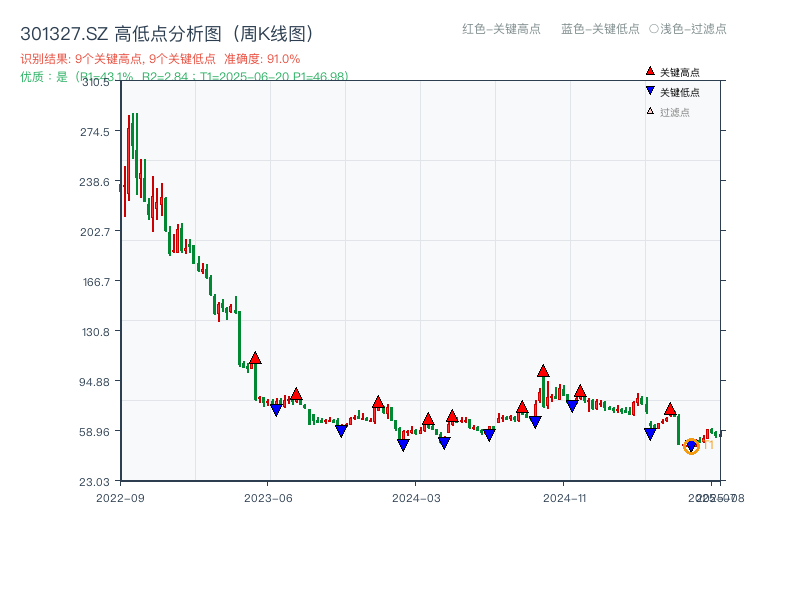This screenshot has width=800, height=600.
Task: Click the 红色-关键高点 header legend text
Action: click(501, 29)
